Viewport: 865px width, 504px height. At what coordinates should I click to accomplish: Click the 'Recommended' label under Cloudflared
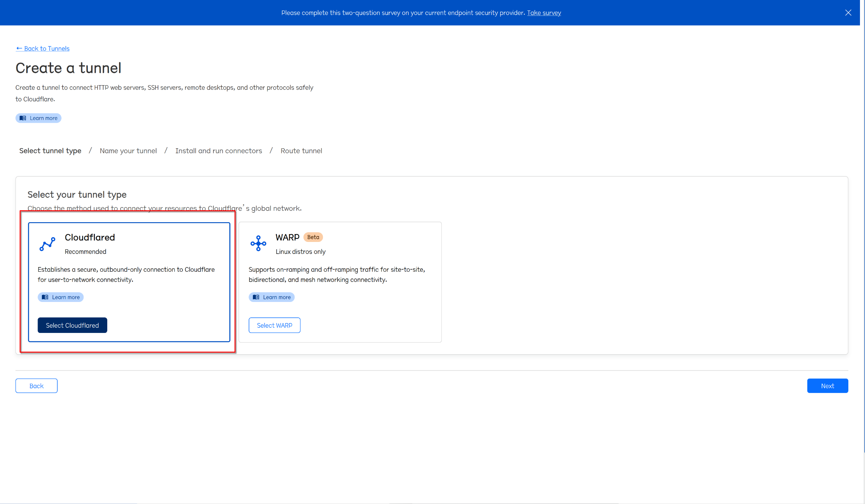click(86, 252)
